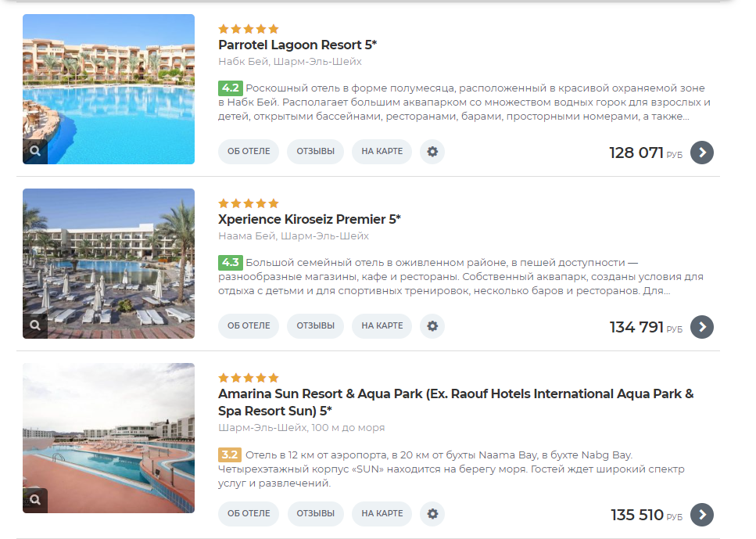Click the gear icon for Parrotel Lagoon Resort
Viewport: 756px width, 539px height.
tap(432, 152)
